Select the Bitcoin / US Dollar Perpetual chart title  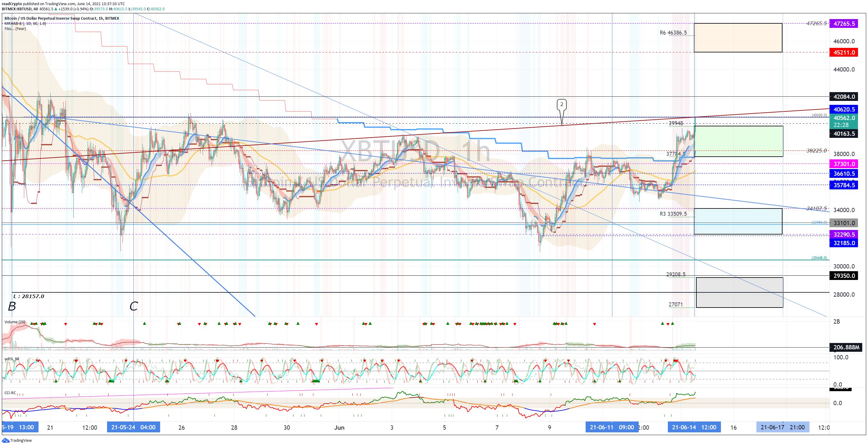(62, 18)
